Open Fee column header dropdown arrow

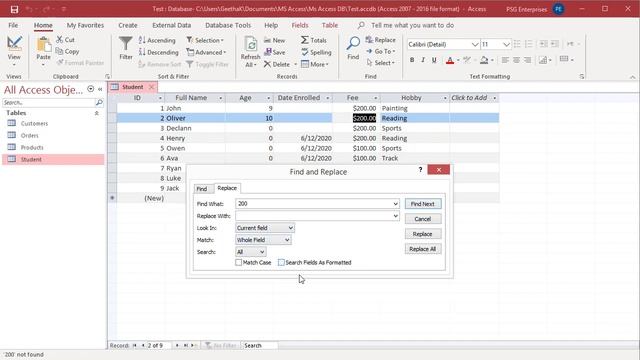pyautogui.click(x=376, y=98)
